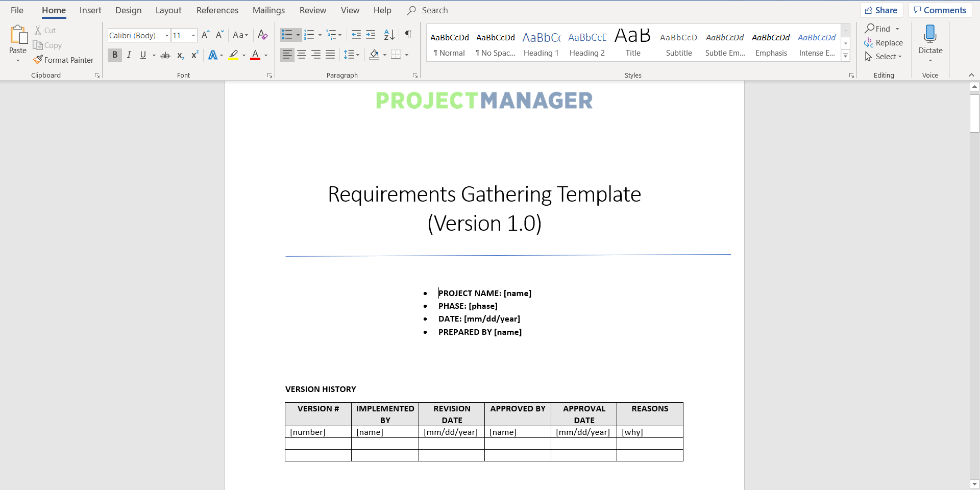980x490 pixels.
Task: Click the [why] table cell
Action: (x=650, y=432)
